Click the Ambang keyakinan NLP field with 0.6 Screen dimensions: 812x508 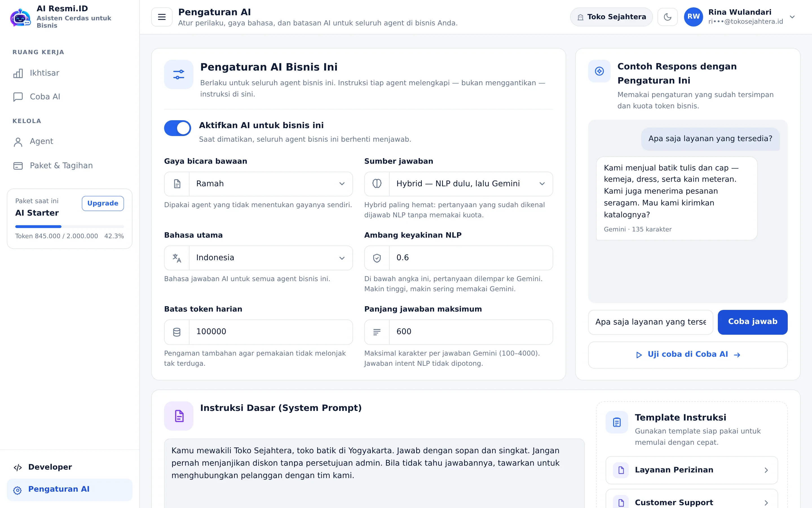coord(458,258)
